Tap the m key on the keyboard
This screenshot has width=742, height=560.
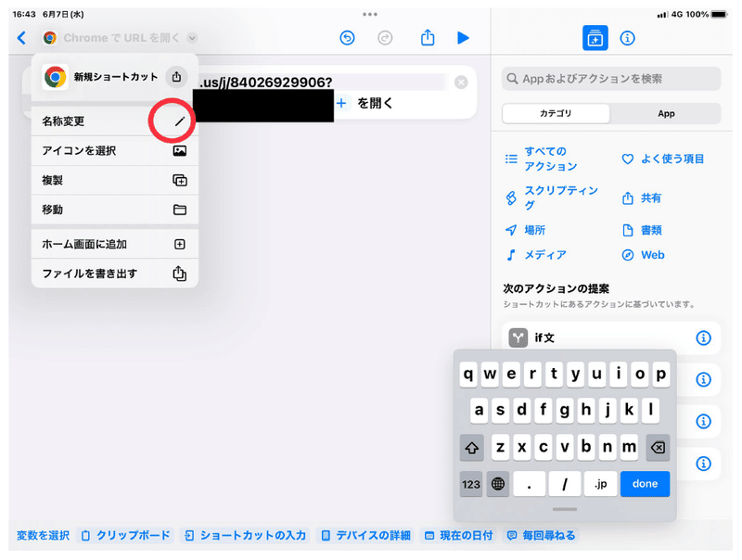pos(629,447)
